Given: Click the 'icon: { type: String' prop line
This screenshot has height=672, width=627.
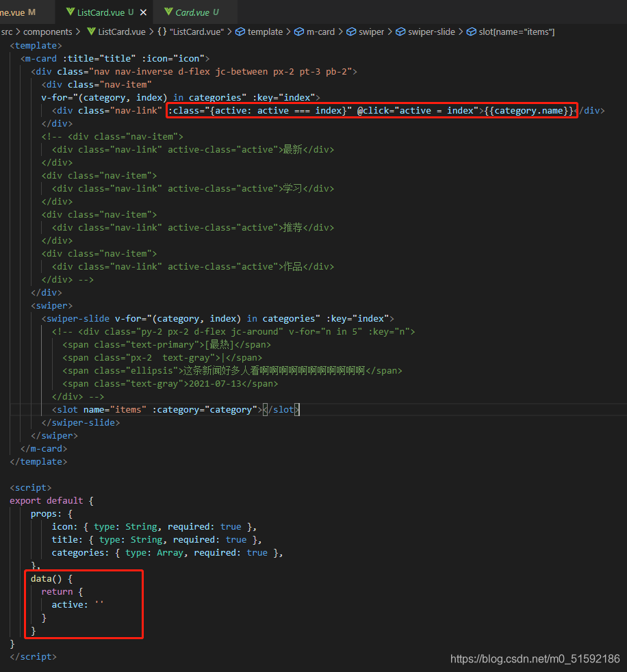Looking at the screenshot, I should click(x=154, y=527).
